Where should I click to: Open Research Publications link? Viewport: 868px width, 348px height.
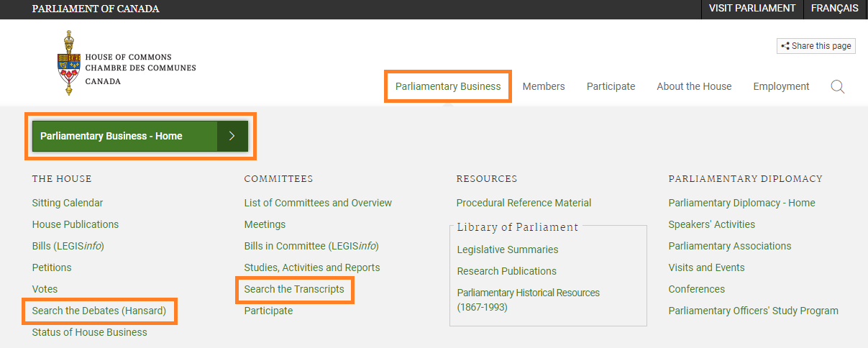tap(507, 271)
